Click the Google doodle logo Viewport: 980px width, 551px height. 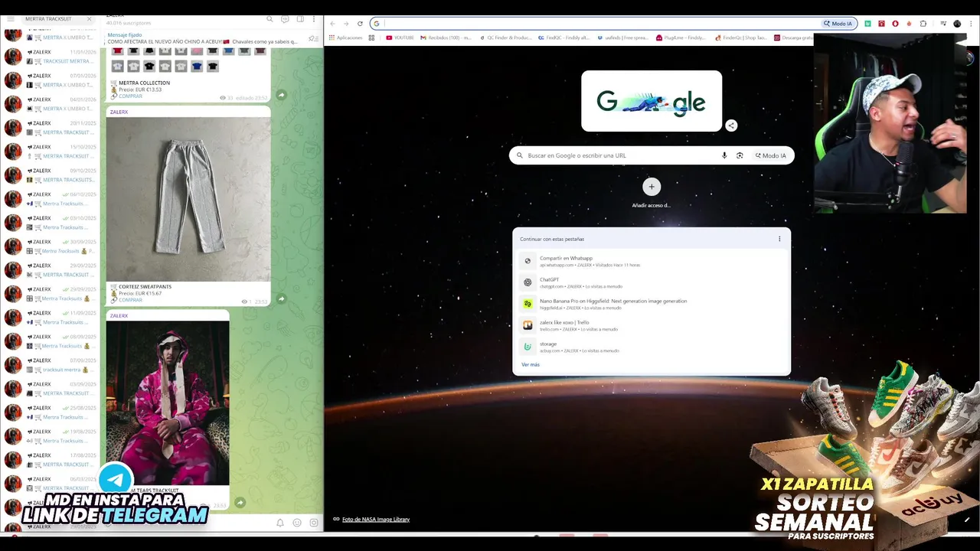click(x=652, y=101)
